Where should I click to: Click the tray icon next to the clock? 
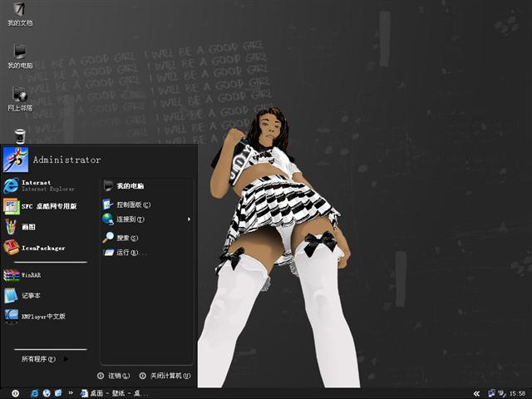pos(502,393)
